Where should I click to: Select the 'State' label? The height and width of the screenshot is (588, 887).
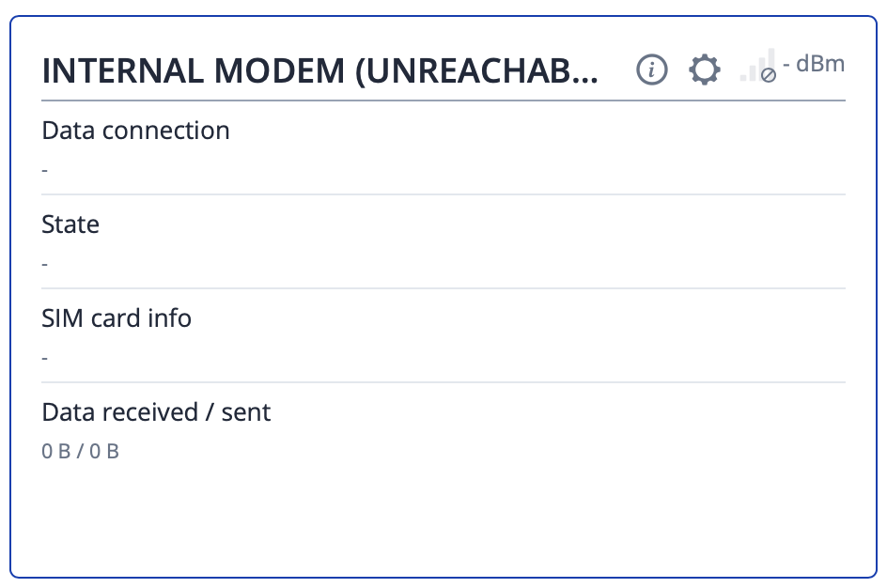coord(70,224)
